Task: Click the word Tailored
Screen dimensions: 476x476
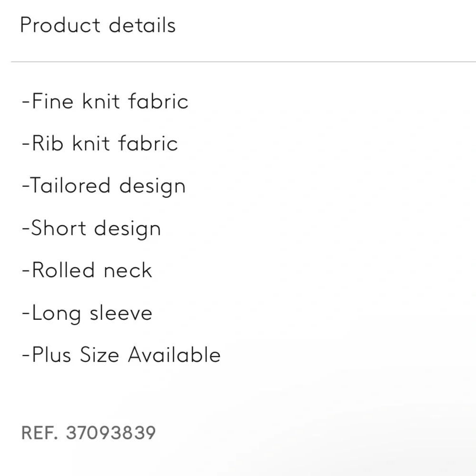Action: [x=70, y=185]
